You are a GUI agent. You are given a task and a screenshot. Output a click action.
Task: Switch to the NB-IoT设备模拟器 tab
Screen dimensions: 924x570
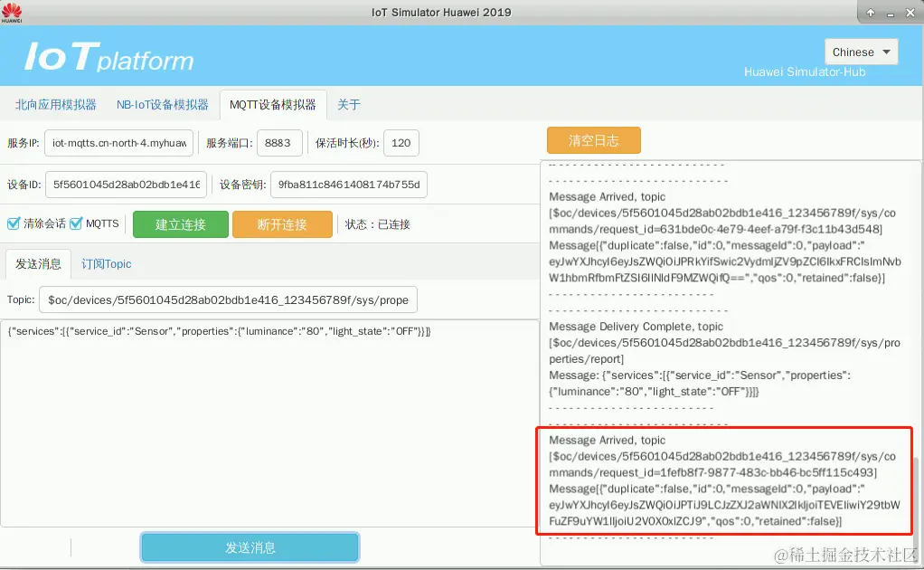pyautogui.click(x=162, y=105)
